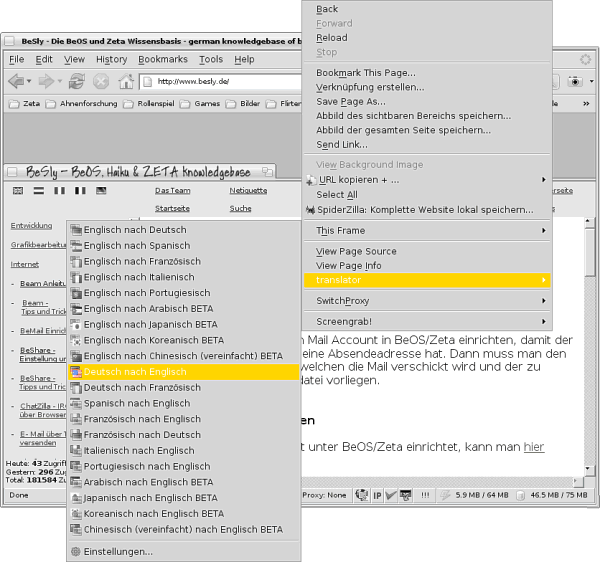Choose View Page Source from context menu

[357, 251]
